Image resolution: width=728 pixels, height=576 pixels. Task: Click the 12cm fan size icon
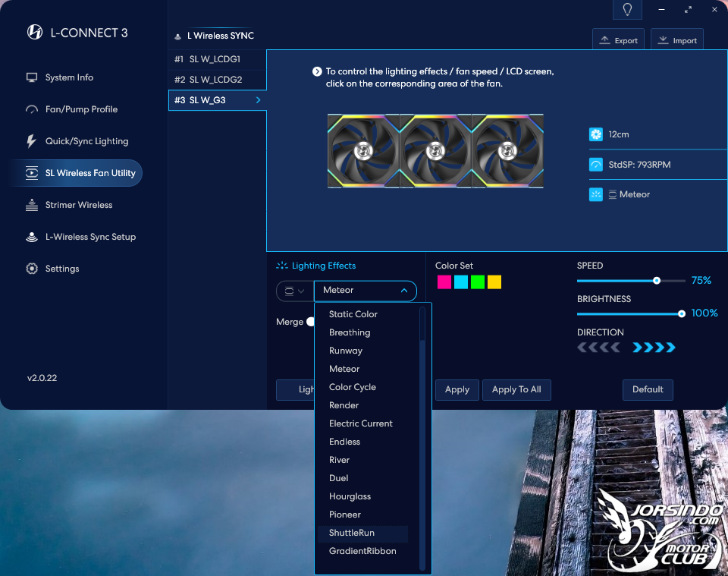[x=596, y=134]
